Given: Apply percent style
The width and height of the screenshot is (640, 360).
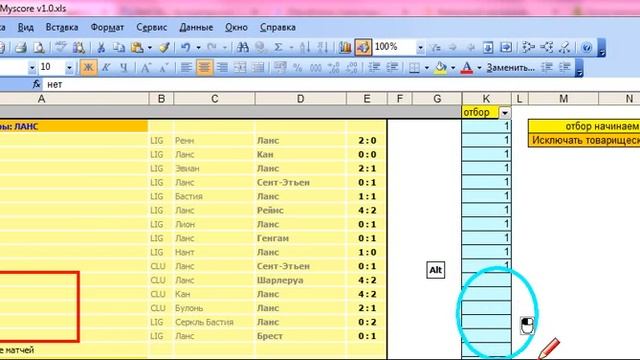Looking at the screenshot, I should pos(298,67).
